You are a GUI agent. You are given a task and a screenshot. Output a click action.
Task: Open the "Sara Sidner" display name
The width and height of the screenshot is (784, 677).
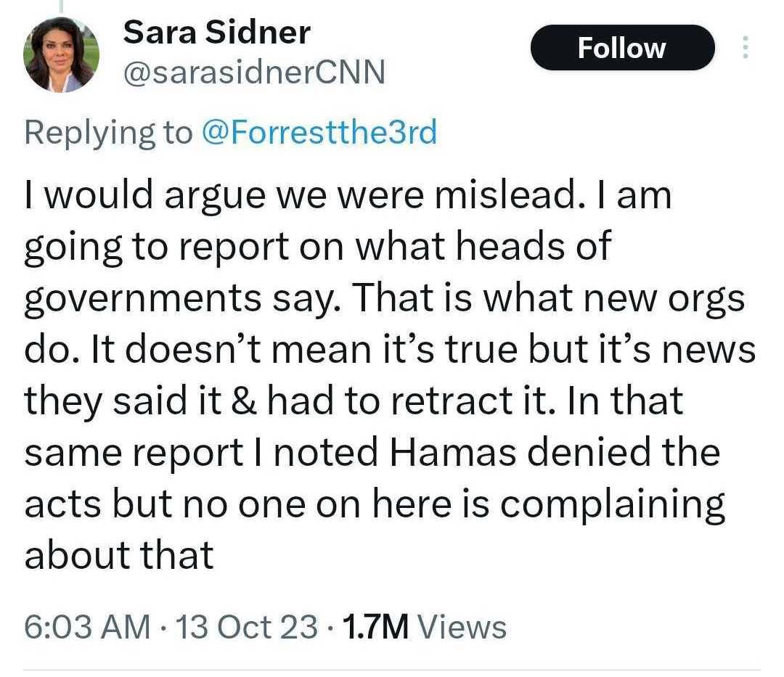(216, 33)
